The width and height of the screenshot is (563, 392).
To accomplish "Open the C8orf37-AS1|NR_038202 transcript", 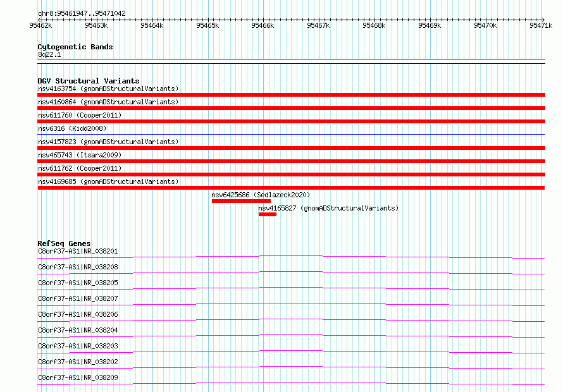I will point(78,362).
